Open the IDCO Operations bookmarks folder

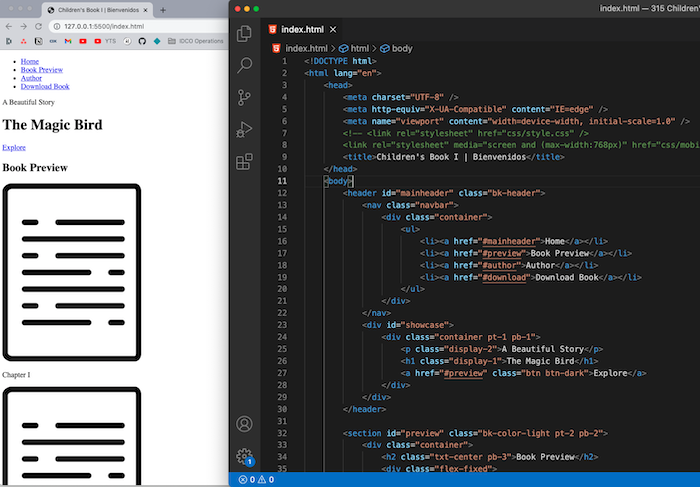point(196,41)
